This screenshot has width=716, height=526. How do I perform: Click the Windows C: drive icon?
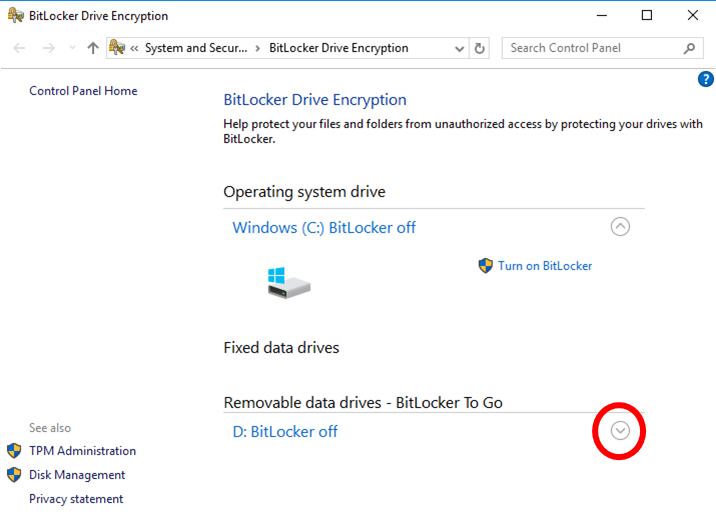tap(289, 281)
